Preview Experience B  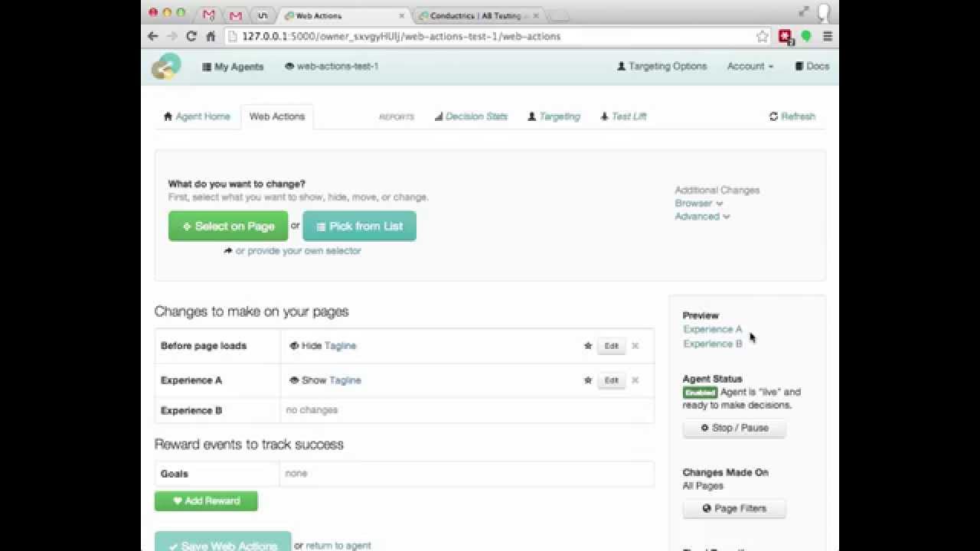(x=713, y=344)
